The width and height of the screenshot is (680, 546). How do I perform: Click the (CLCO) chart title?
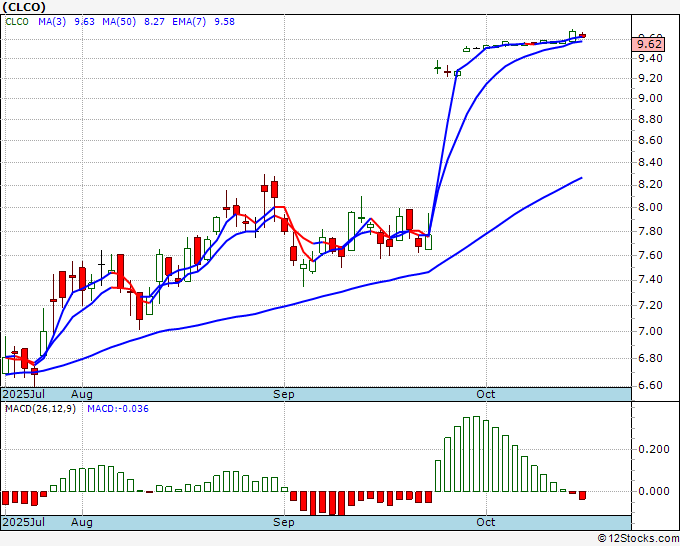[24, 7]
